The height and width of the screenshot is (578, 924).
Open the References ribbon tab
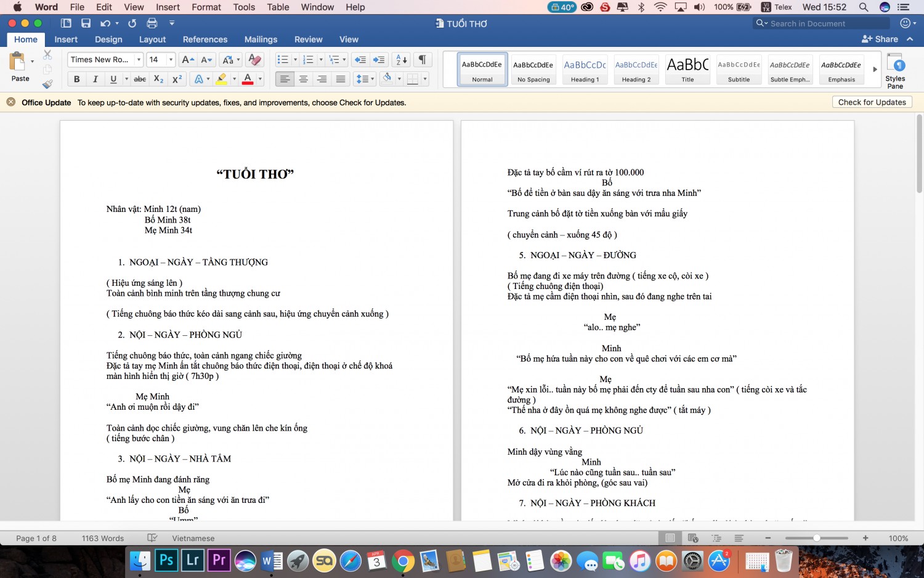pos(205,39)
